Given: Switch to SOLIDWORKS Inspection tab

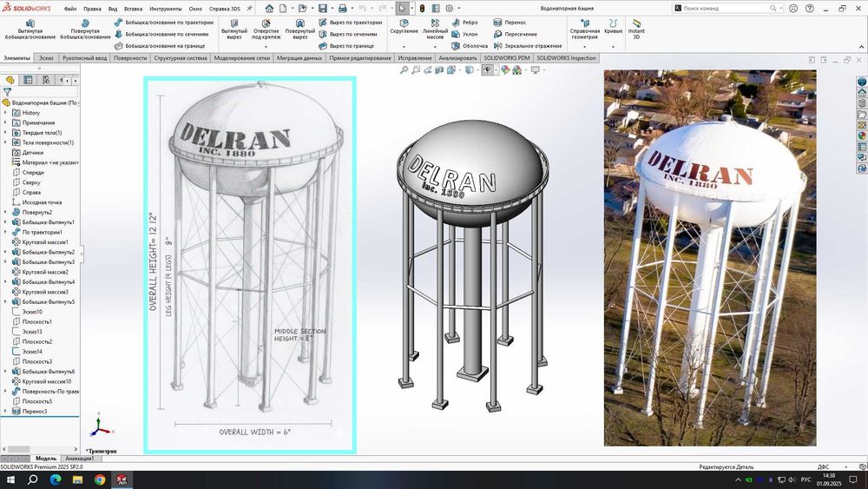Looking at the screenshot, I should [566, 57].
